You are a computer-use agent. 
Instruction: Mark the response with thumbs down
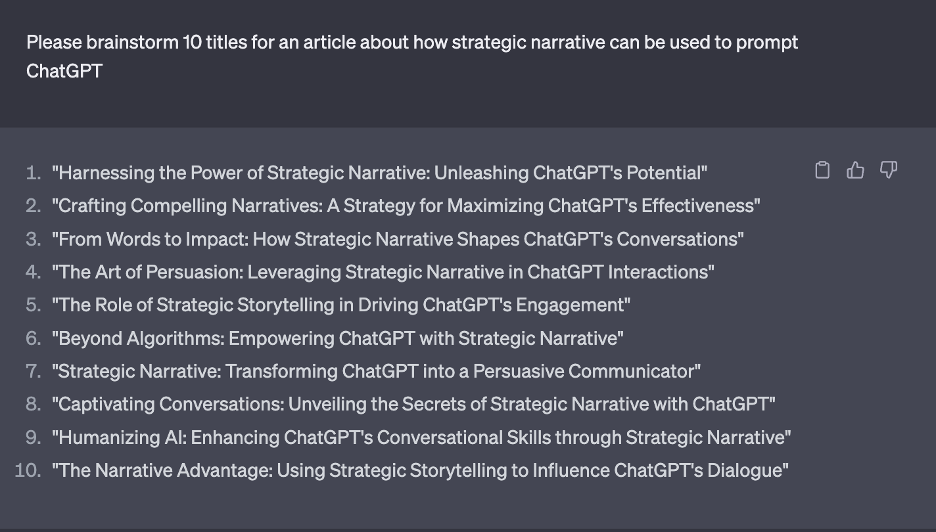(888, 170)
